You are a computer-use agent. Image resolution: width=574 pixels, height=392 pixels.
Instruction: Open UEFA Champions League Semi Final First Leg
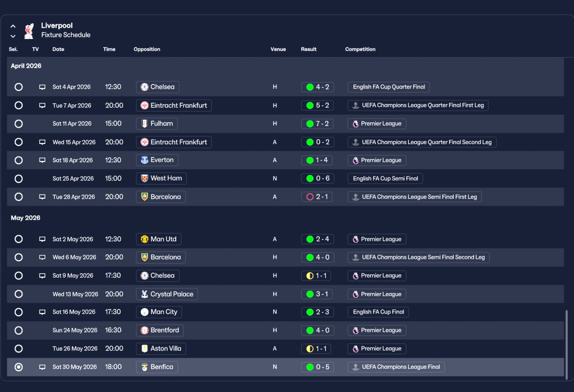point(415,197)
